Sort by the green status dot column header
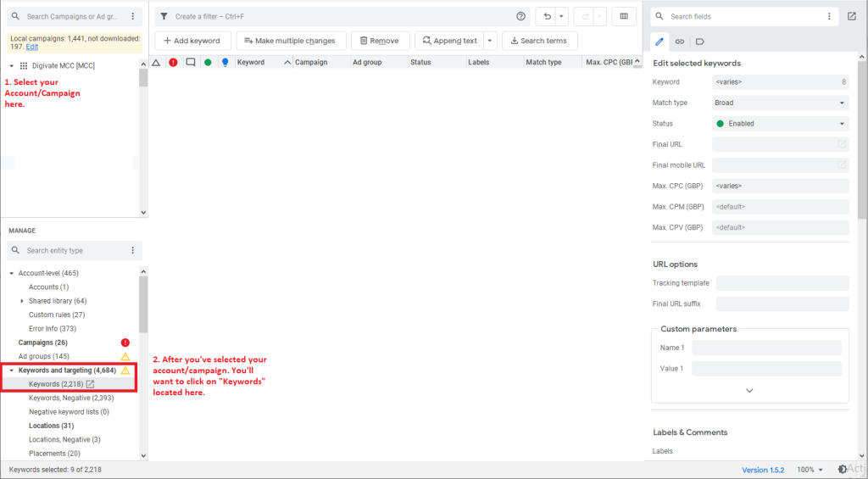 tap(208, 63)
